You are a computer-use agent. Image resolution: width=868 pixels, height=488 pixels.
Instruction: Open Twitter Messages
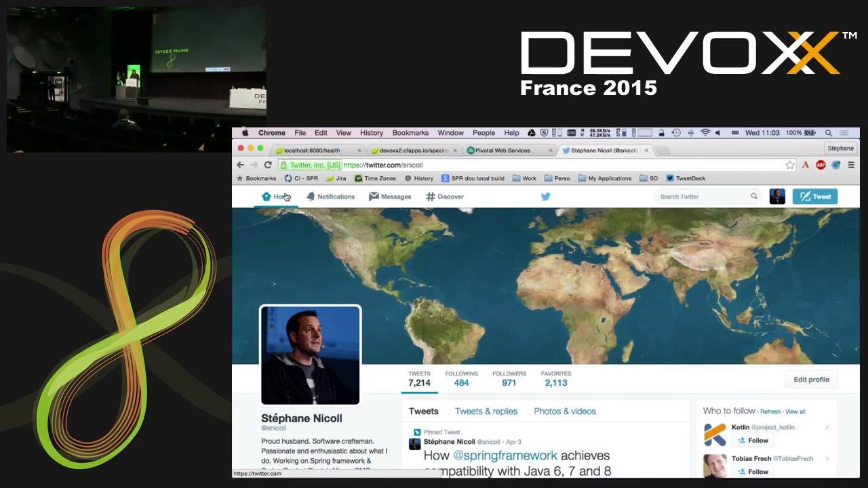(390, 197)
